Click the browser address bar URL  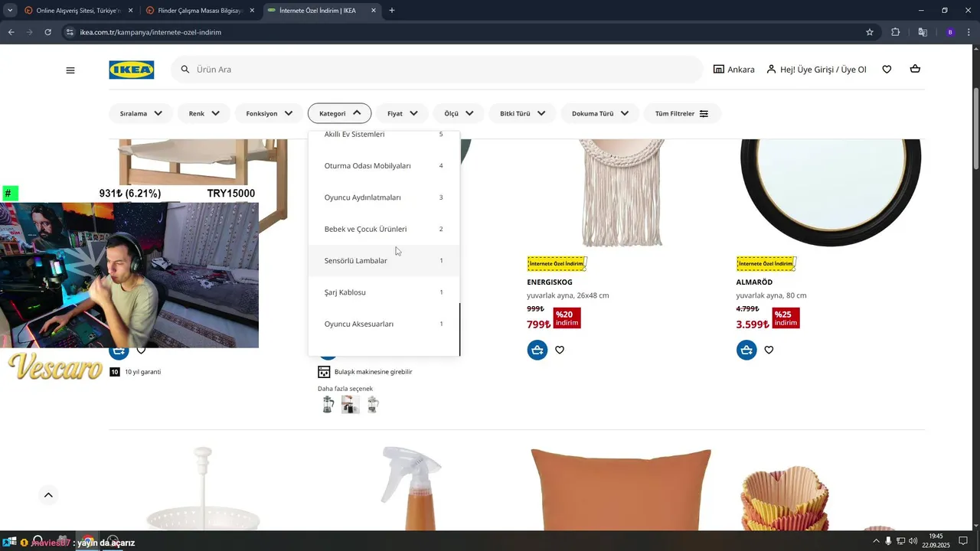tap(151, 32)
